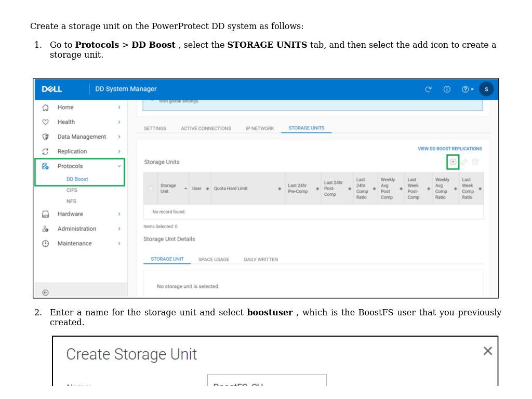The height and width of the screenshot is (399, 532).
Task: Click VIEW DD BOOST REPLICATIONS link
Action: [x=450, y=149]
